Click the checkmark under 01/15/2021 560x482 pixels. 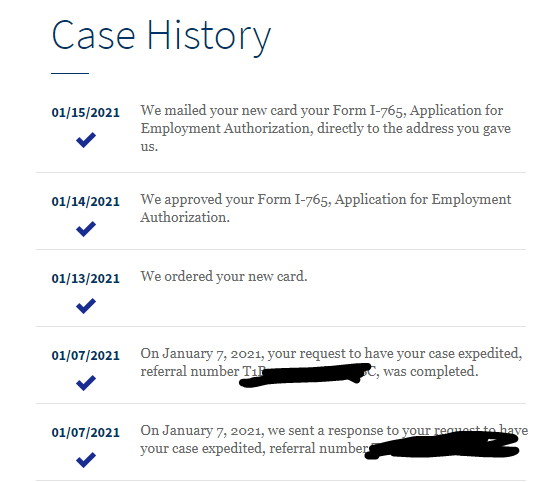tap(86, 140)
